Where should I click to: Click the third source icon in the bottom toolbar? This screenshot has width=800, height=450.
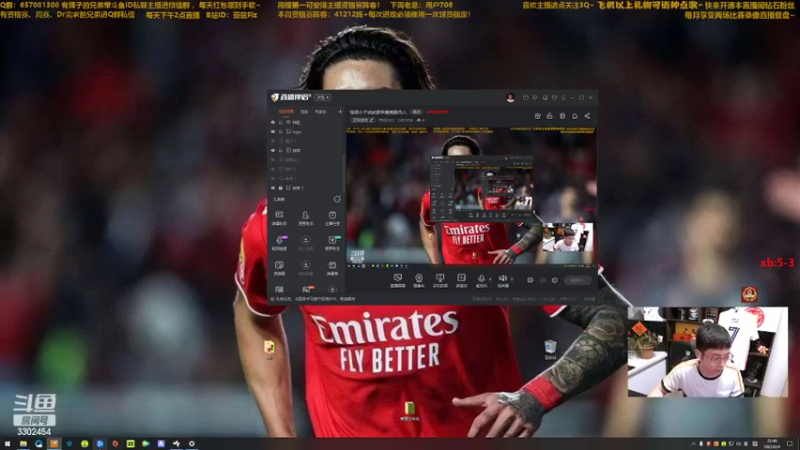(440, 281)
